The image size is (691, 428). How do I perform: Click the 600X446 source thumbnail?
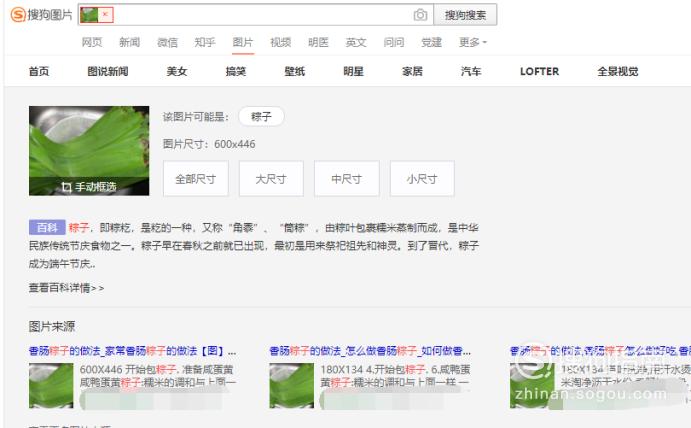(51, 386)
